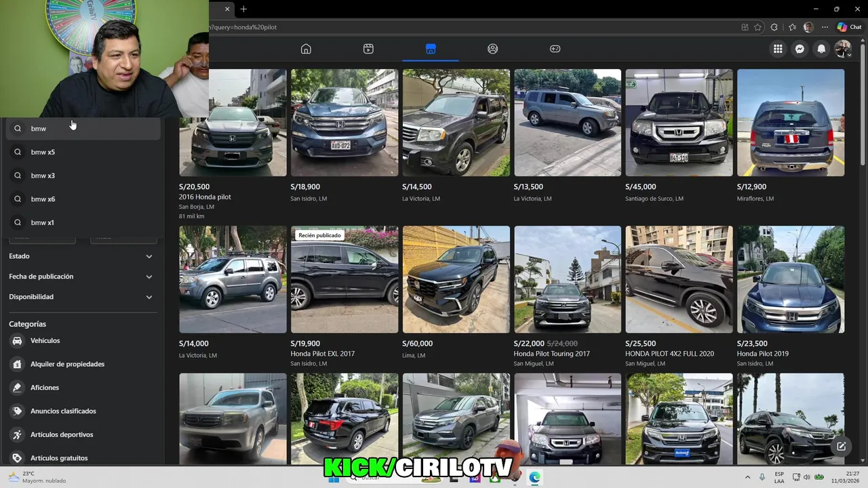Screen dimensions: 868x488
Task: Open the Facebook Video tab
Action: tap(368, 49)
